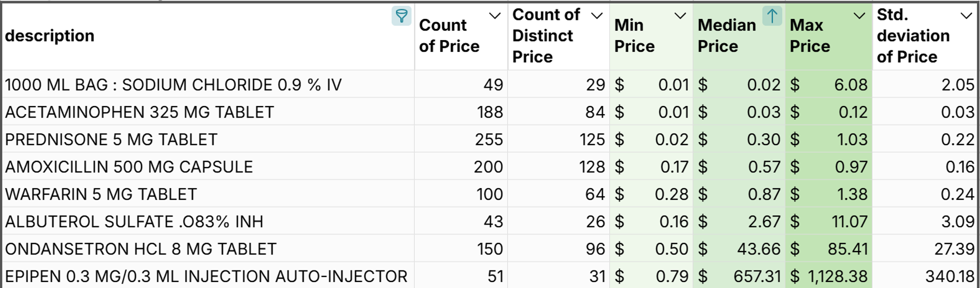The width and height of the screenshot is (980, 288).
Task: Click the 657.31 Median Price cell
Action: [x=755, y=275]
